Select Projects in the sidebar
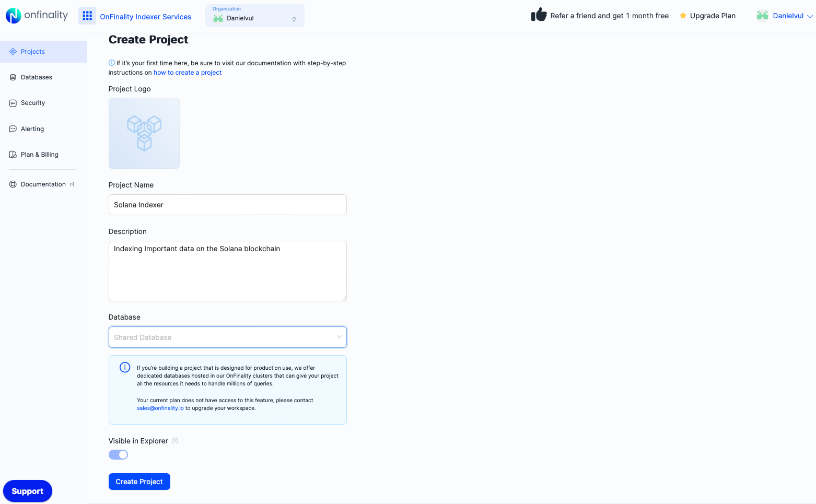The image size is (816, 504). pyautogui.click(x=33, y=51)
